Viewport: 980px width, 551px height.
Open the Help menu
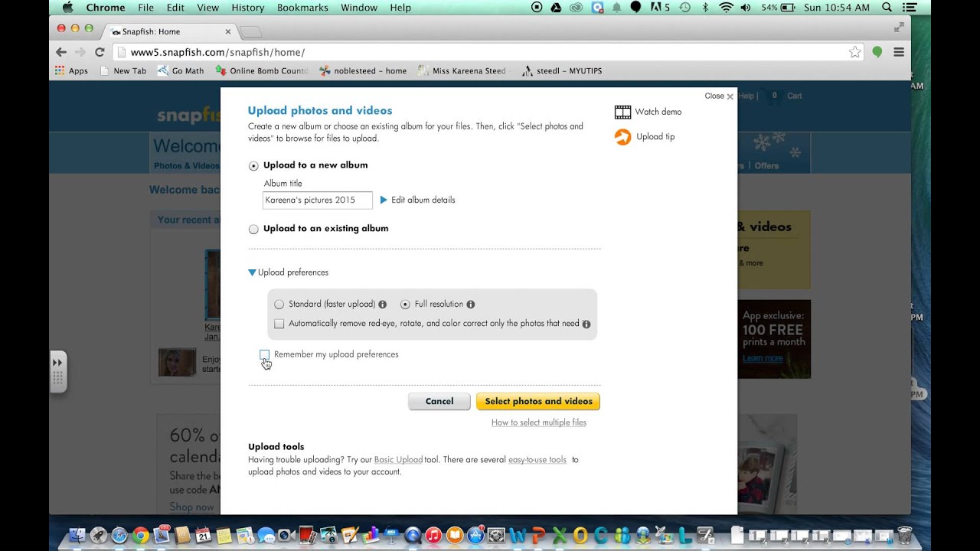point(400,8)
